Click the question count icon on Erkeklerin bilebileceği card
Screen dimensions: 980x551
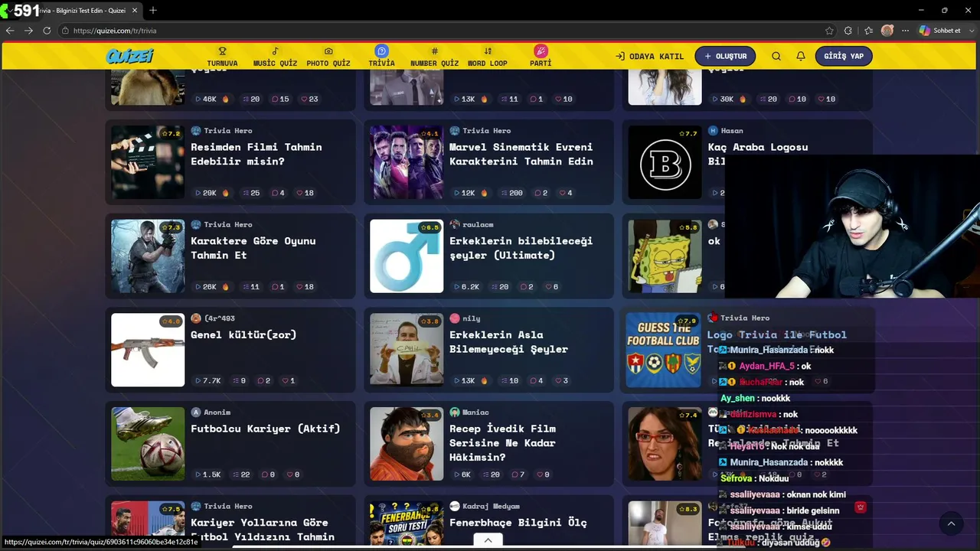[494, 287]
